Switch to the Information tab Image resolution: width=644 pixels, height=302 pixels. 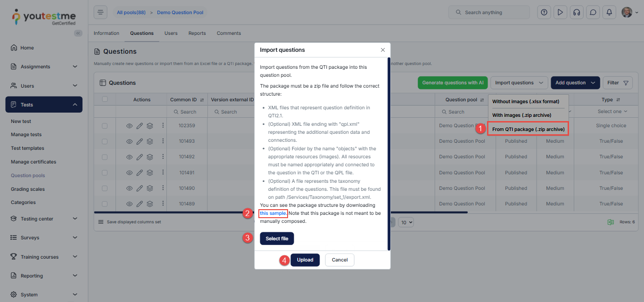107,33
